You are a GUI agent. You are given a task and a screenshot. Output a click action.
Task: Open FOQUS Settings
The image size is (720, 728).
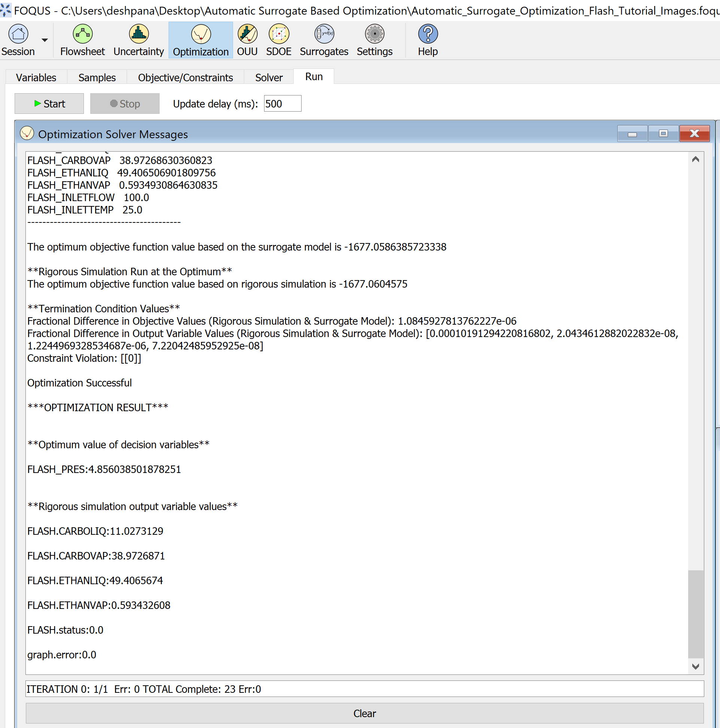click(374, 40)
